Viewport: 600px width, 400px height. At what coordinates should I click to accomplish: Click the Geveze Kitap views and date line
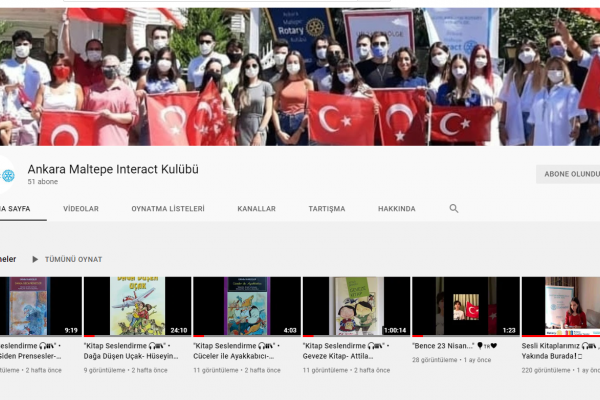point(346,371)
